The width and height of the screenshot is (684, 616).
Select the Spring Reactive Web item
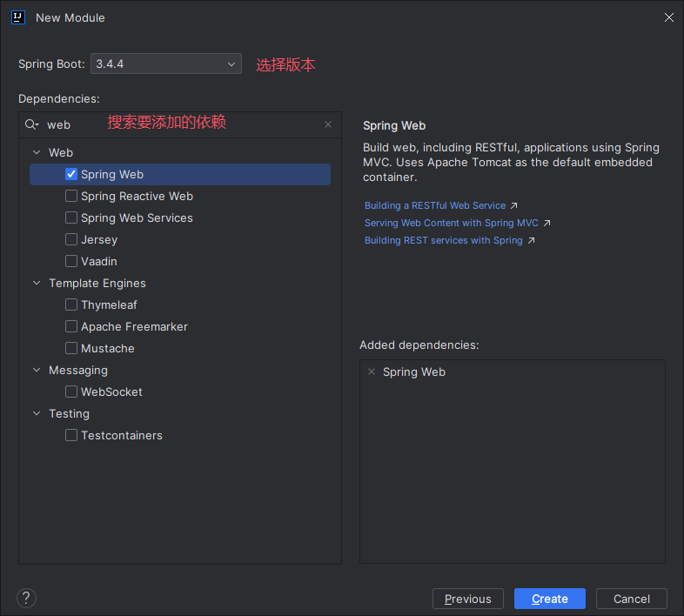click(x=137, y=196)
